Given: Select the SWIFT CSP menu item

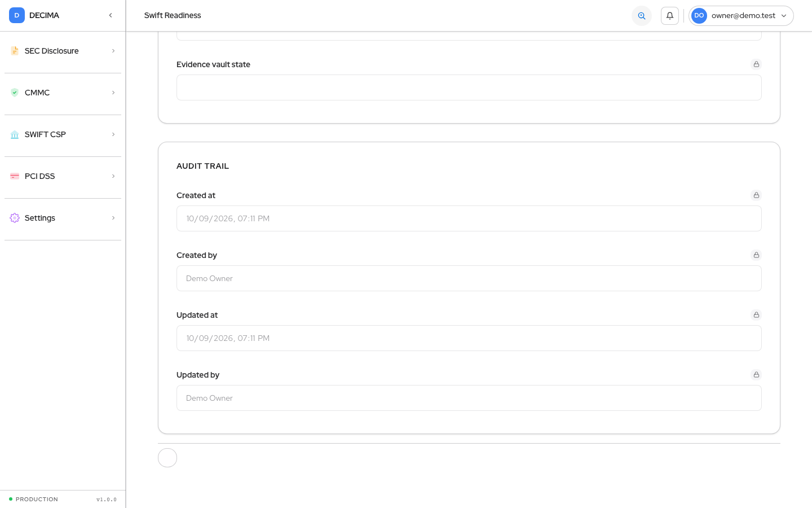Looking at the screenshot, I should 63,134.
